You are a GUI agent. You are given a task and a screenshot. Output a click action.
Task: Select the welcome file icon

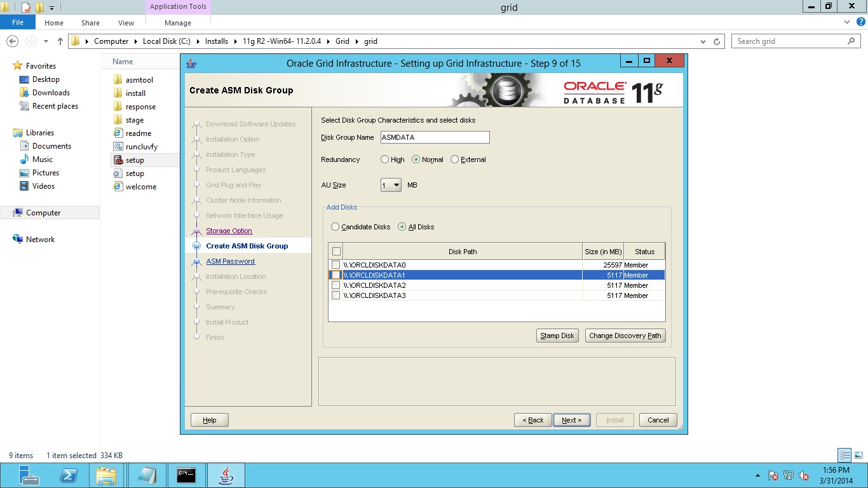118,187
